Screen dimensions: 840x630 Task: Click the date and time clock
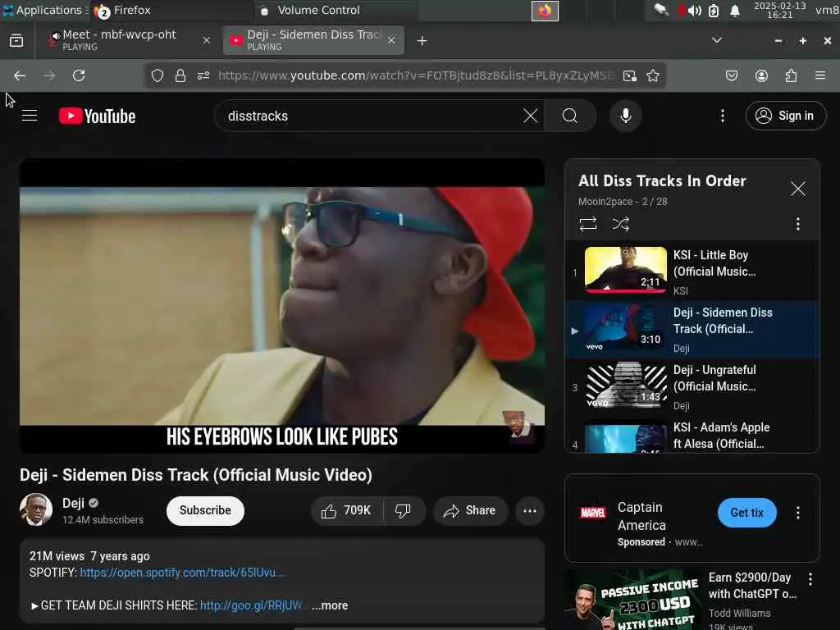779,10
